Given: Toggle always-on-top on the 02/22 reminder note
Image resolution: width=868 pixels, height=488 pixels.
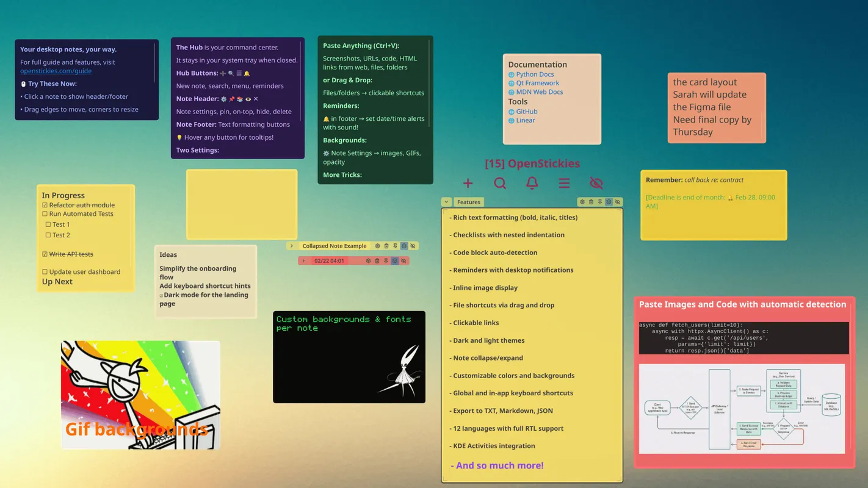Looking at the screenshot, I should click(x=395, y=260).
